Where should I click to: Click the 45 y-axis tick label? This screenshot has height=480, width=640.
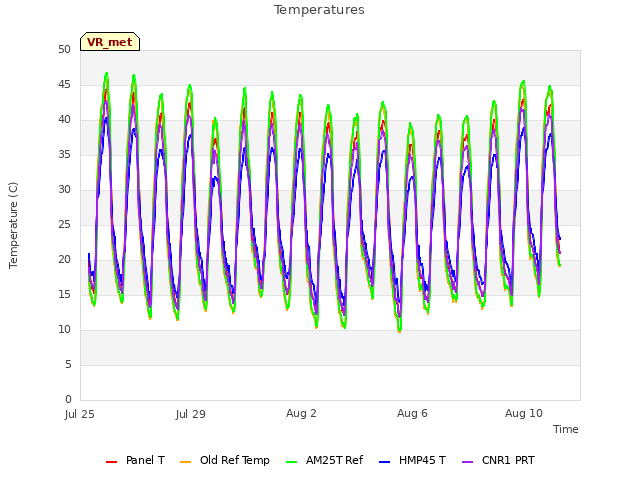tap(64, 85)
